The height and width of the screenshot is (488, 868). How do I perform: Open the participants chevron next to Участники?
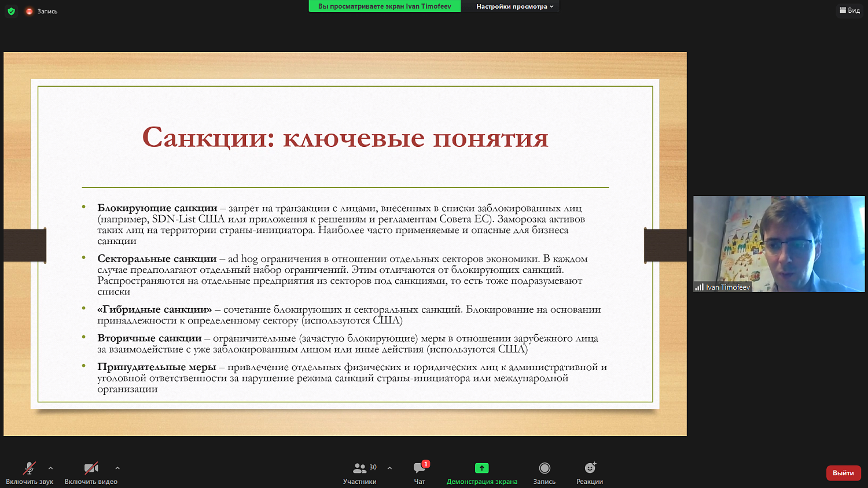tap(389, 469)
